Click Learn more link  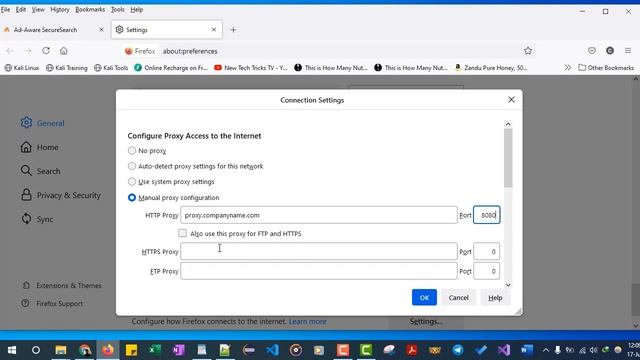(x=307, y=322)
